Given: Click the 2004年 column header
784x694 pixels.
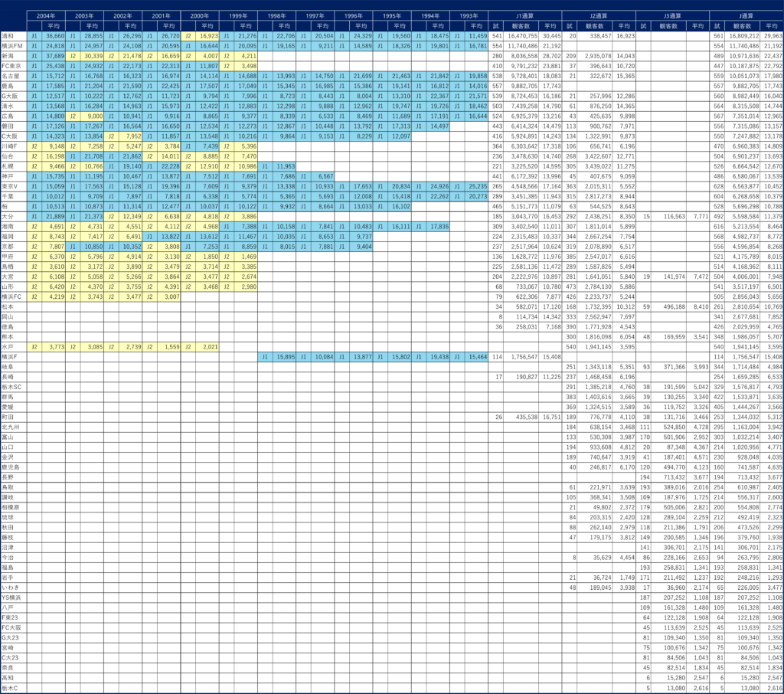Looking at the screenshot, I should click(46, 15).
